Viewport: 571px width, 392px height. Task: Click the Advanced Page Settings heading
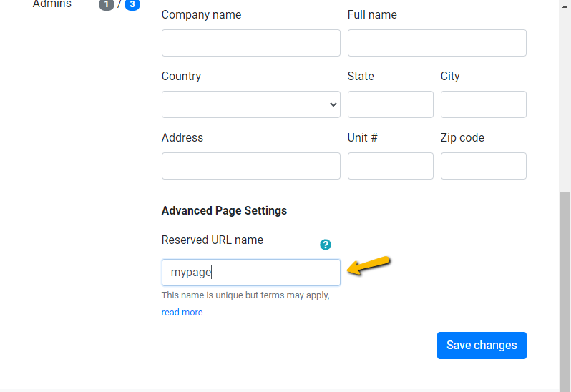224,211
